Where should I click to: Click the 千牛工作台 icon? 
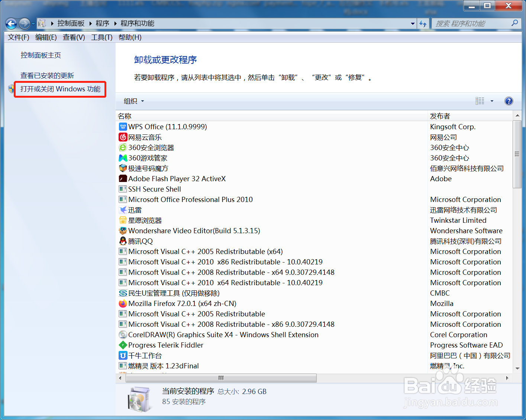[x=123, y=355]
